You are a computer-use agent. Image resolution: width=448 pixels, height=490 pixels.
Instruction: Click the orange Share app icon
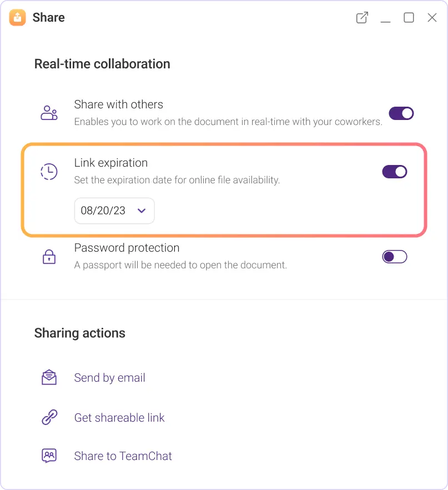pyautogui.click(x=18, y=18)
